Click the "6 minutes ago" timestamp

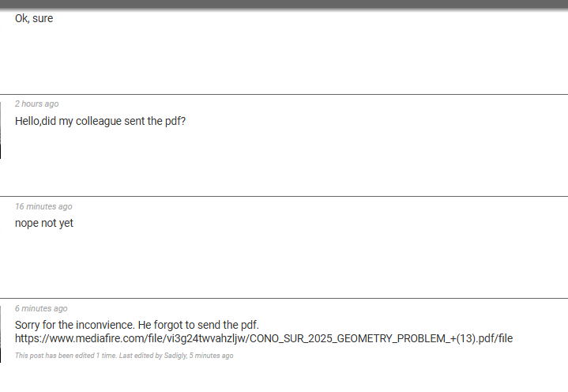point(41,309)
